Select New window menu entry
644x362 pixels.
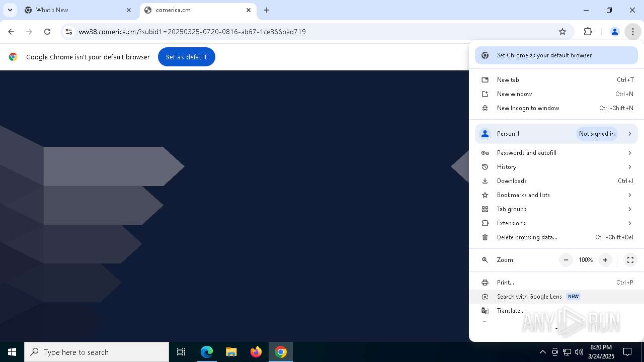click(556, 94)
